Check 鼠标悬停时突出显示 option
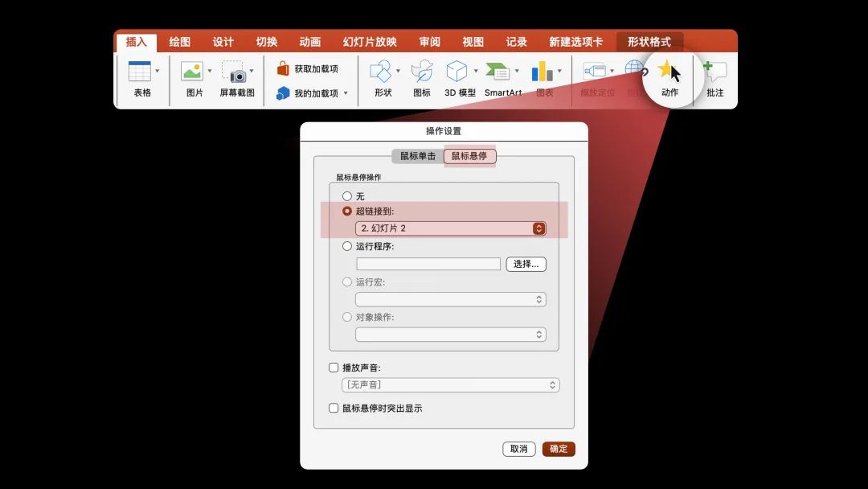Viewport: 868px width, 489px height. [x=334, y=408]
